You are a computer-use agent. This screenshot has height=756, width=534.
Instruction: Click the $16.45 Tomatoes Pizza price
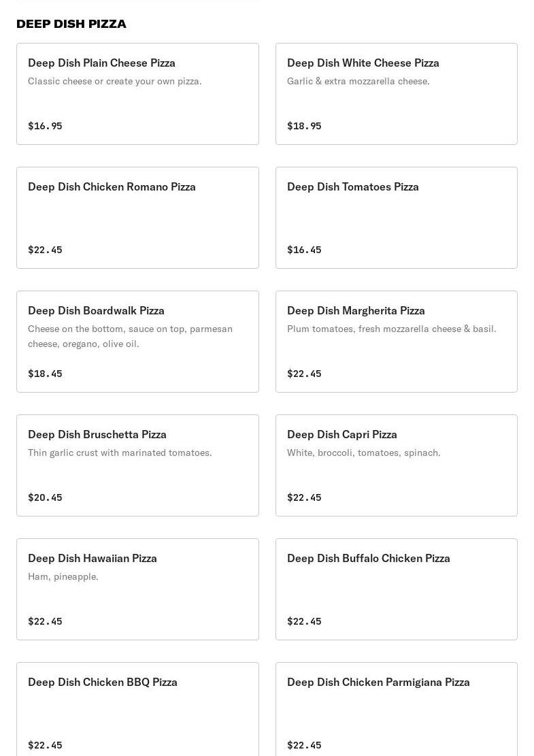tap(304, 250)
